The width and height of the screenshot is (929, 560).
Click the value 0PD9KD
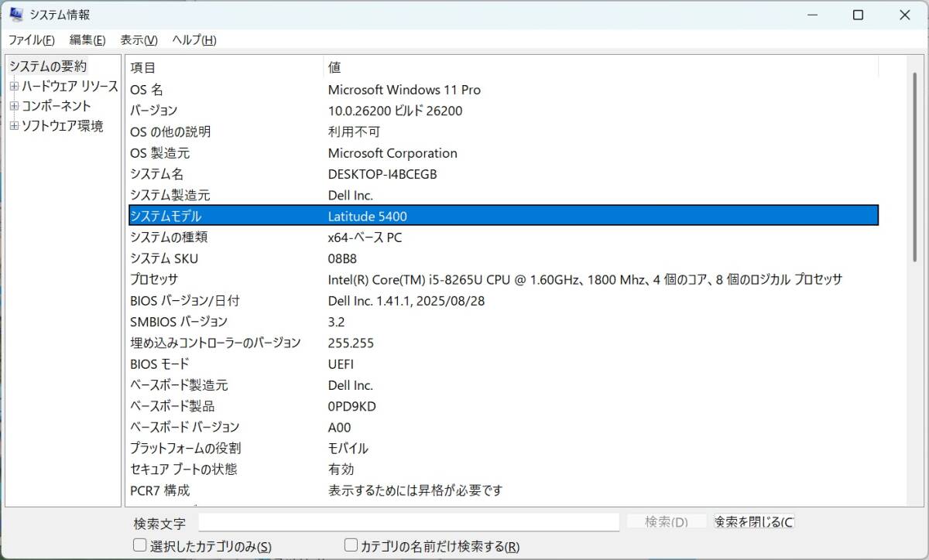(x=352, y=406)
